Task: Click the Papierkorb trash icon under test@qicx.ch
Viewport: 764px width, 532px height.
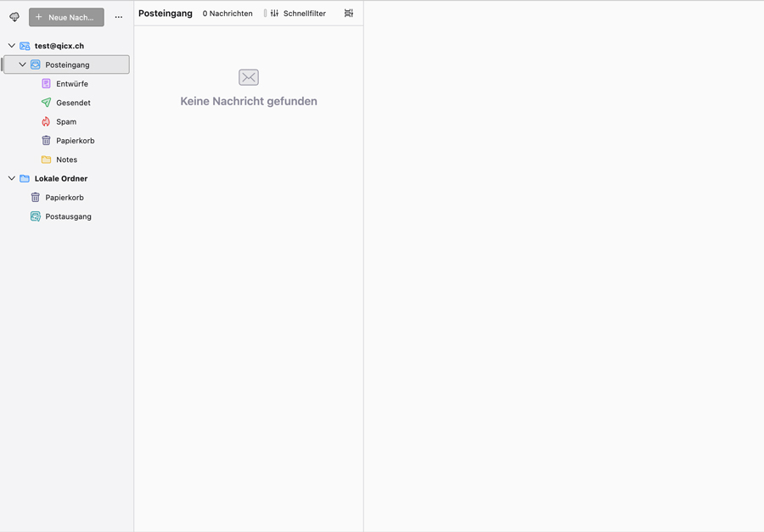Action: tap(46, 141)
